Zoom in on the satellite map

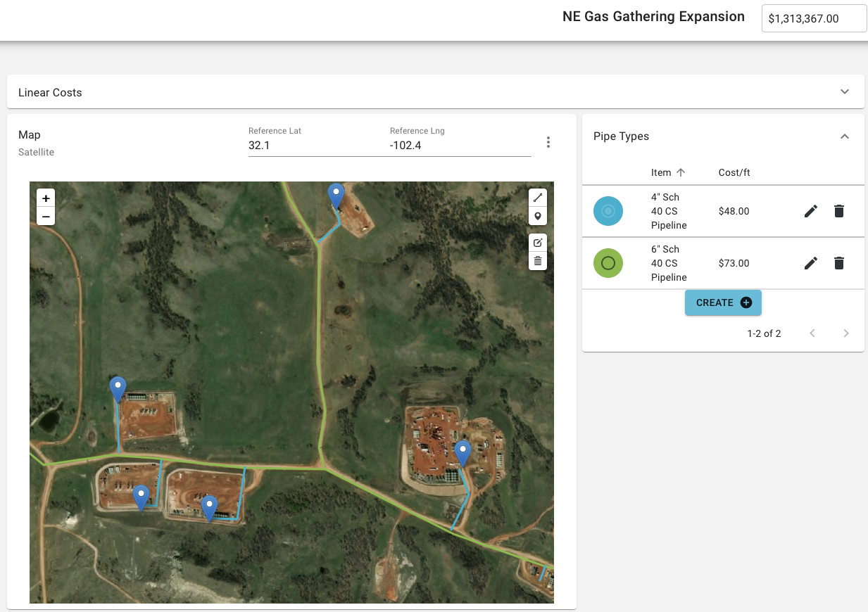(x=46, y=198)
